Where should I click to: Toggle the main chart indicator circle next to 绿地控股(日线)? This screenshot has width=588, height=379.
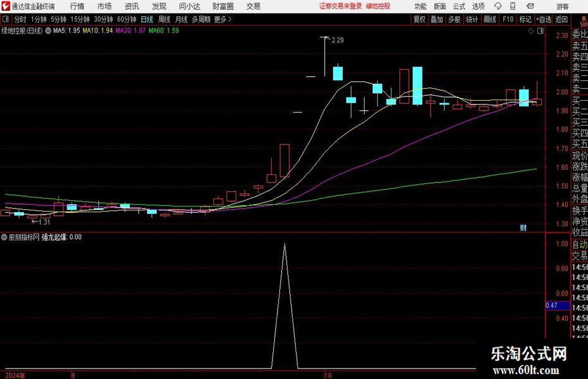[49, 30]
